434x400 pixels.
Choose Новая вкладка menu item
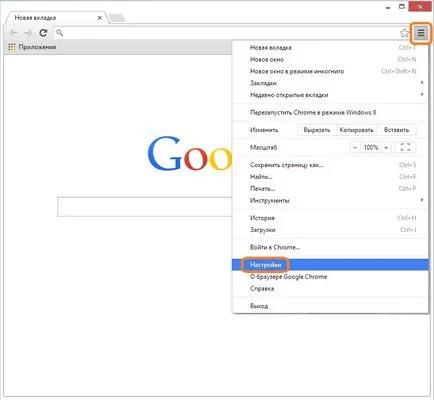[x=330, y=48]
